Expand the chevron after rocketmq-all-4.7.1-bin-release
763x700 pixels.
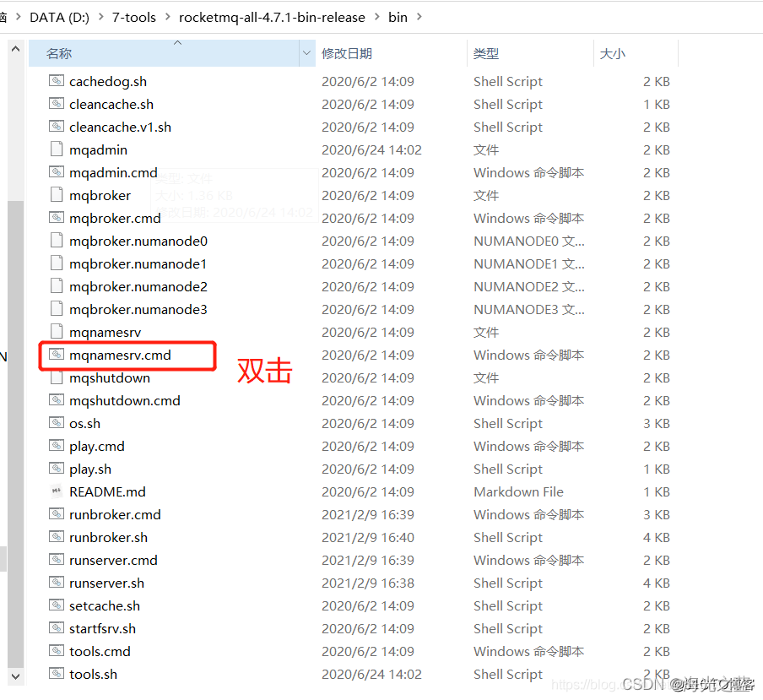pyautogui.click(x=377, y=17)
